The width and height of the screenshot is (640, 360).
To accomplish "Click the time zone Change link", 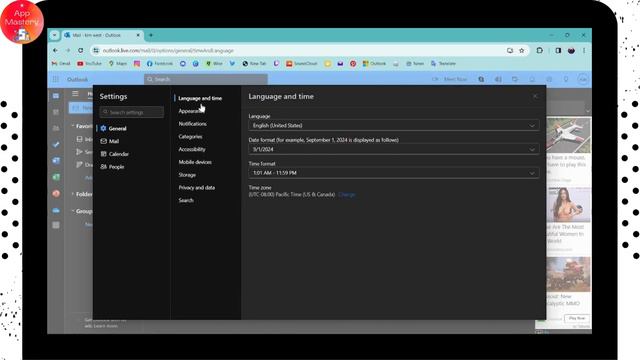I will [x=347, y=195].
